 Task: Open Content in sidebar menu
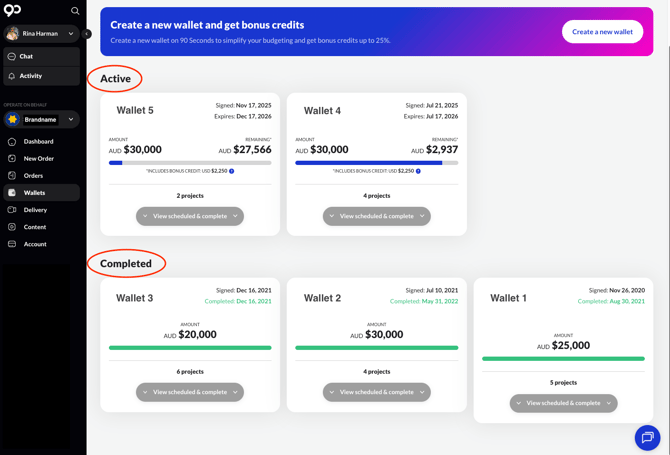coord(35,227)
